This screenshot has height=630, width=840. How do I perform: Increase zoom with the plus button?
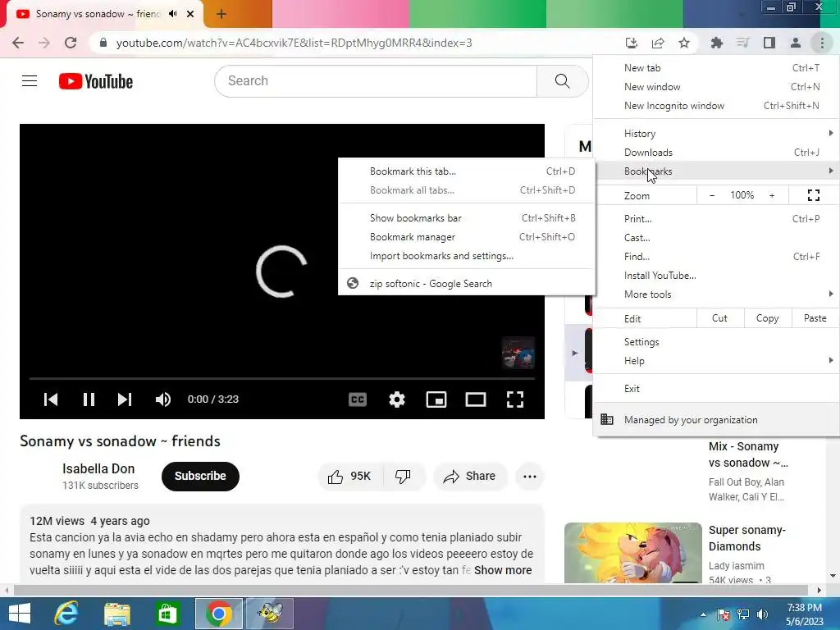[x=772, y=195]
